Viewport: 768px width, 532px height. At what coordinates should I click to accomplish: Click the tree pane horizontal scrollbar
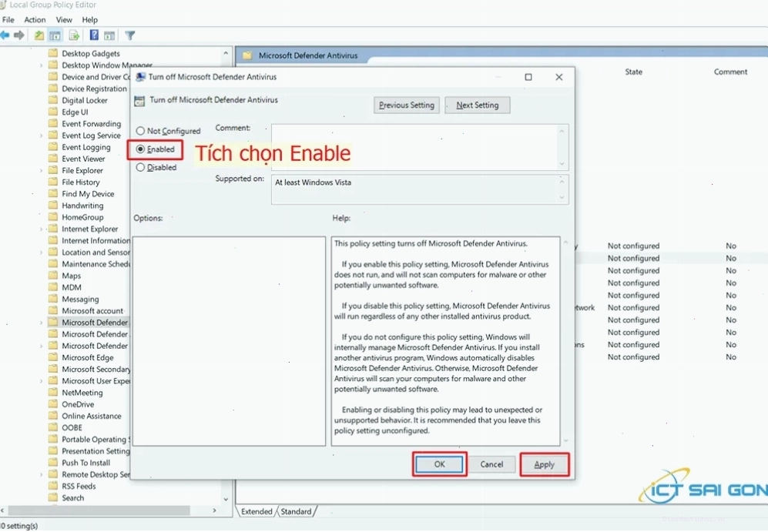coord(109,510)
